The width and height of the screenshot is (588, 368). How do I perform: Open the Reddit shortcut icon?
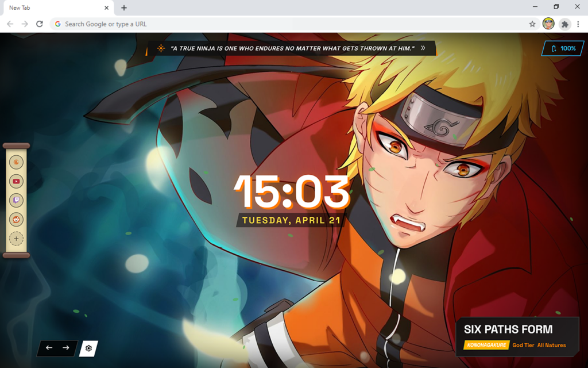point(16,220)
